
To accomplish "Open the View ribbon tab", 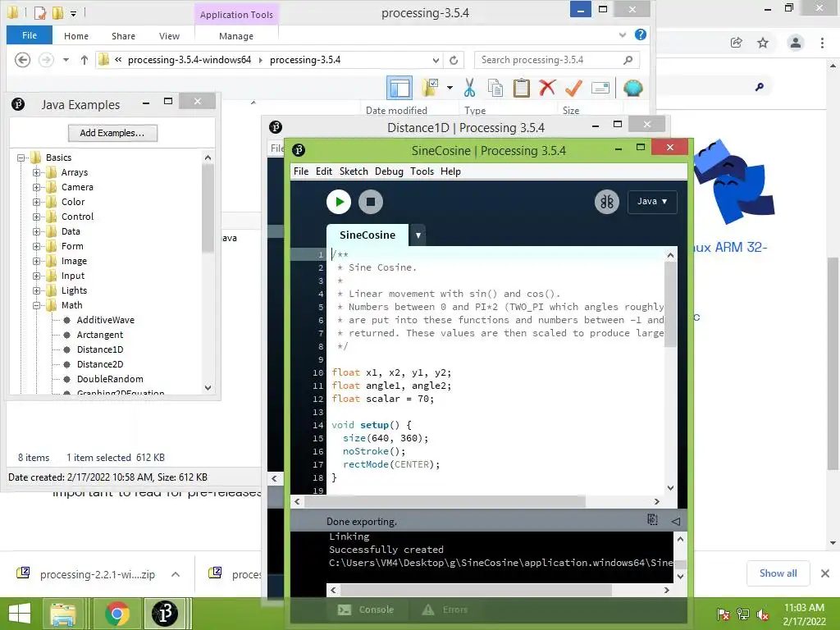I will tap(169, 36).
